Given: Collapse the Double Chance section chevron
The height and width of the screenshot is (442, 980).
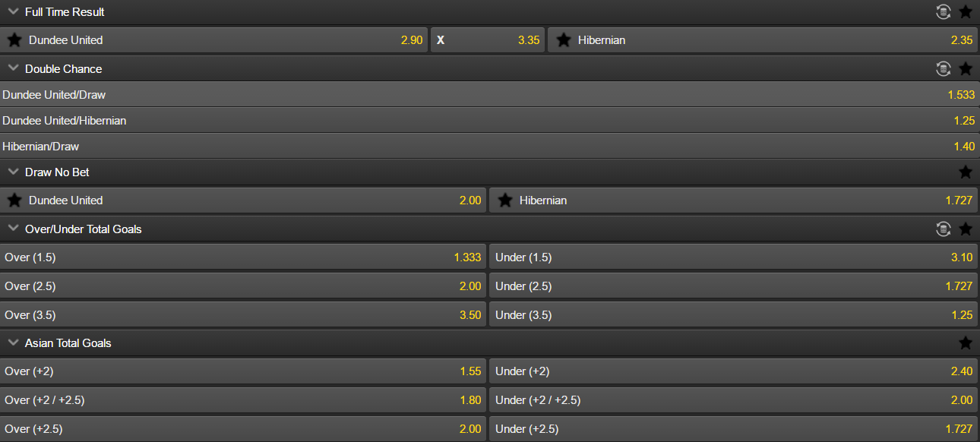Looking at the screenshot, I should 13,68.
